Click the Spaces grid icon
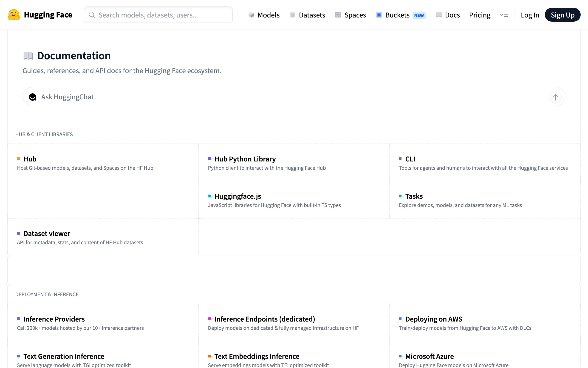Image resolution: width=588 pixels, height=368 pixels. click(x=338, y=15)
